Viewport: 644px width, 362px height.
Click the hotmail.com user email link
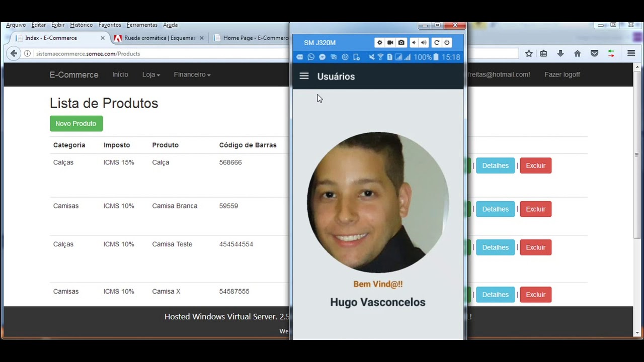(499, 74)
